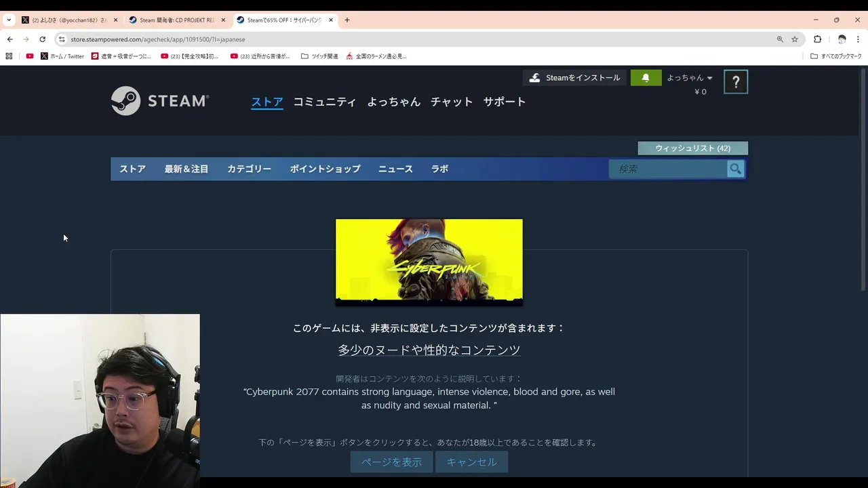The width and height of the screenshot is (868, 488).
Task: Open the apps grid in bookmarks bar
Action: (x=9, y=56)
